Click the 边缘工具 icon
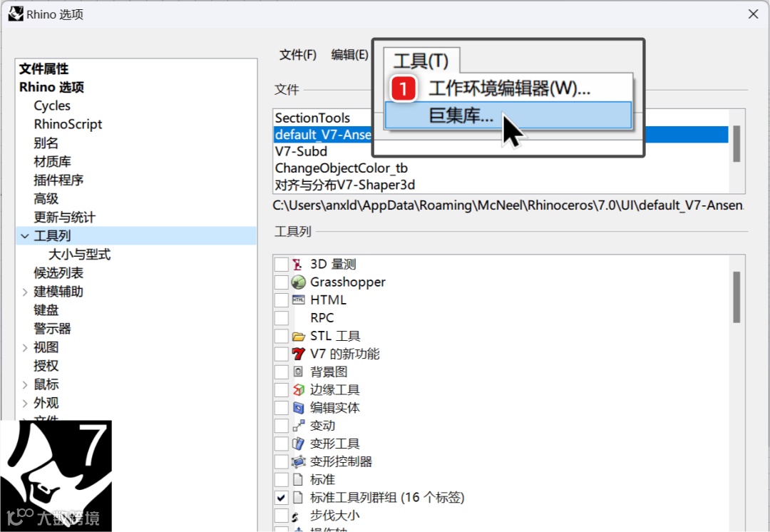Viewport: 770px width, 532px height. [x=298, y=389]
